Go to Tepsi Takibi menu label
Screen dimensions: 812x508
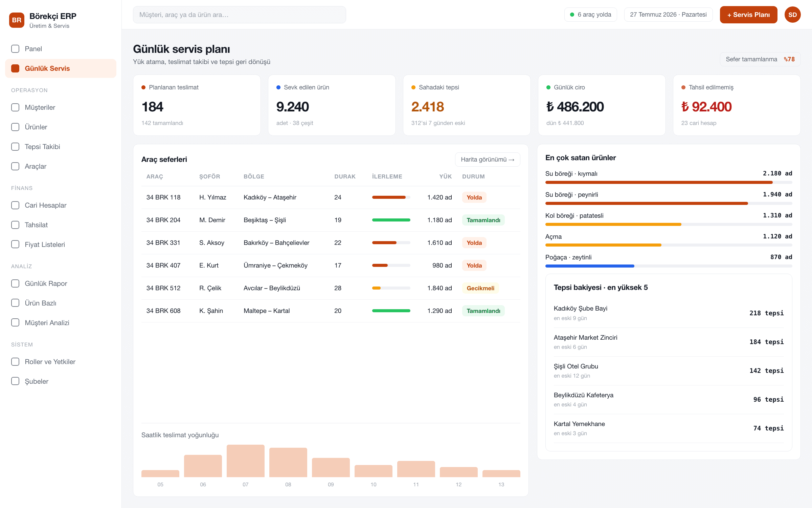(42, 147)
